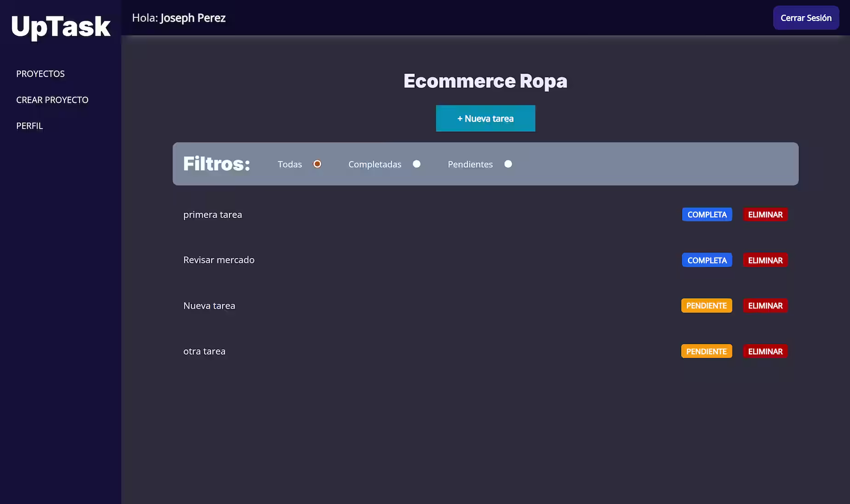Select the Todas filter radio button
The width and height of the screenshot is (850, 504).
(317, 164)
